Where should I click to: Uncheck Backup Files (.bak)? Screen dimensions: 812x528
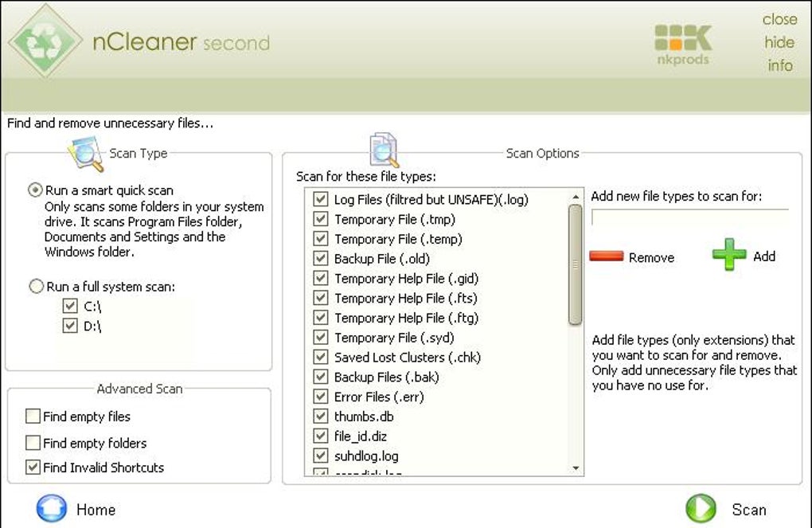point(321,376)
